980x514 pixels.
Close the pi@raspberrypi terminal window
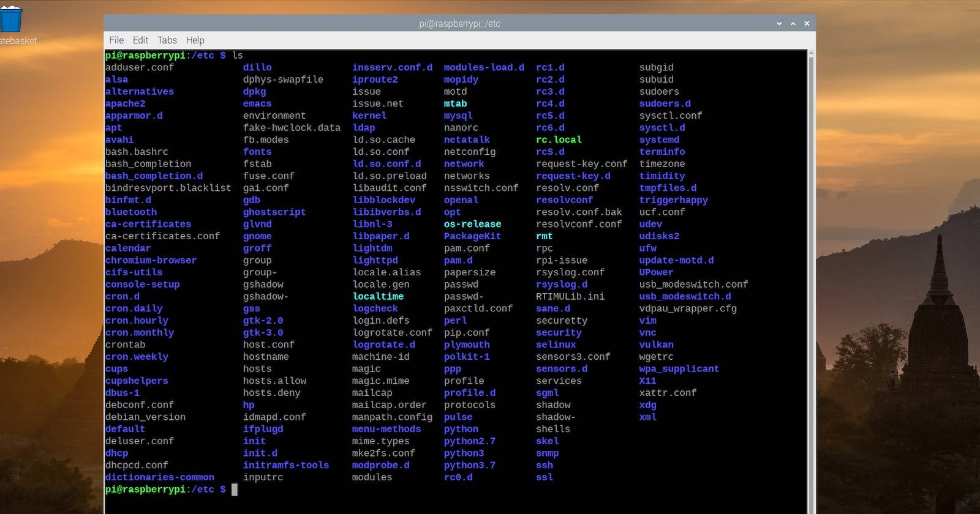(807, 24)
